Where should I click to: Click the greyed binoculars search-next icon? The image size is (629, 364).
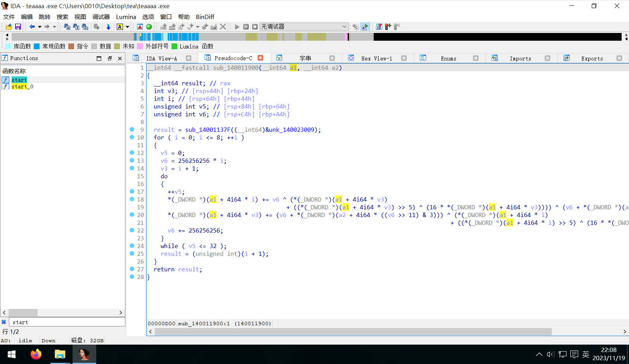tap(97, 27)
